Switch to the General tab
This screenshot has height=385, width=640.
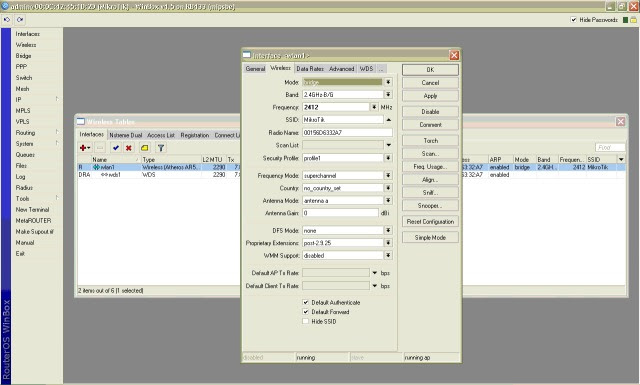point(255,69)
